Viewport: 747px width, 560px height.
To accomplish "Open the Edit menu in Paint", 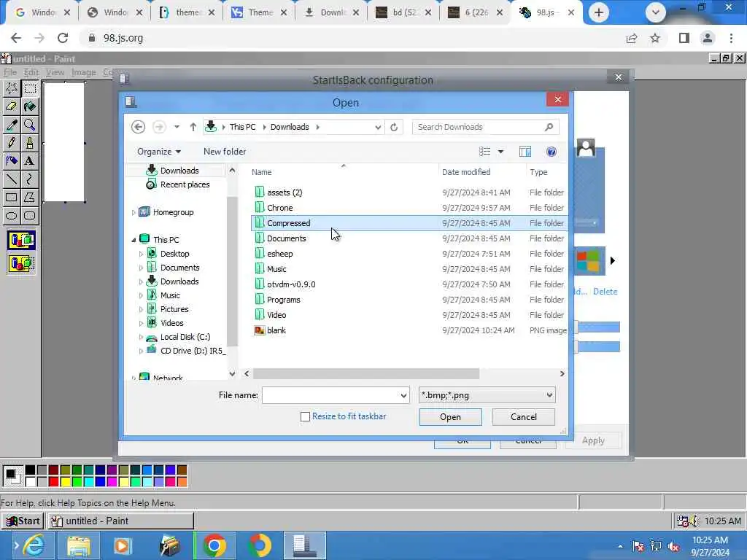I will [31, 72].
